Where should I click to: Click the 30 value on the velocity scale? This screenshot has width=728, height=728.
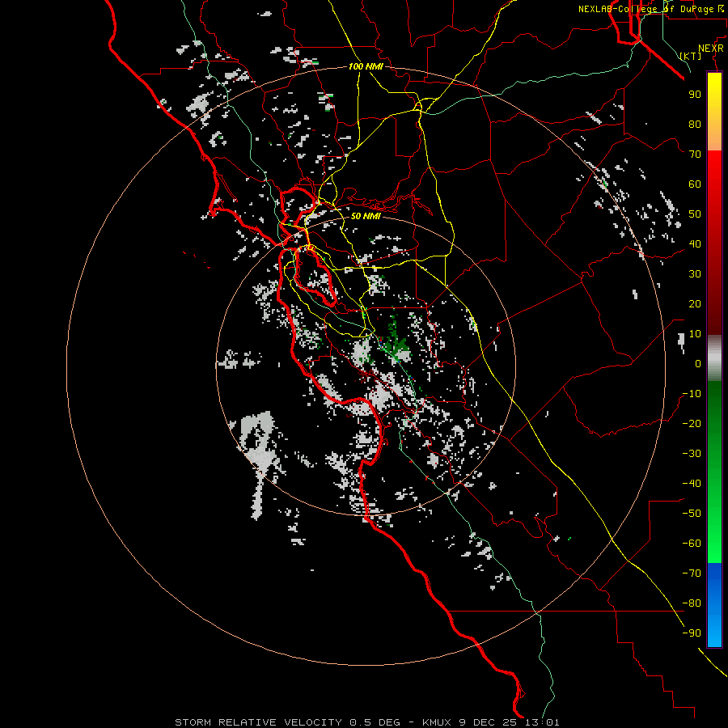[x=695, y=274]
